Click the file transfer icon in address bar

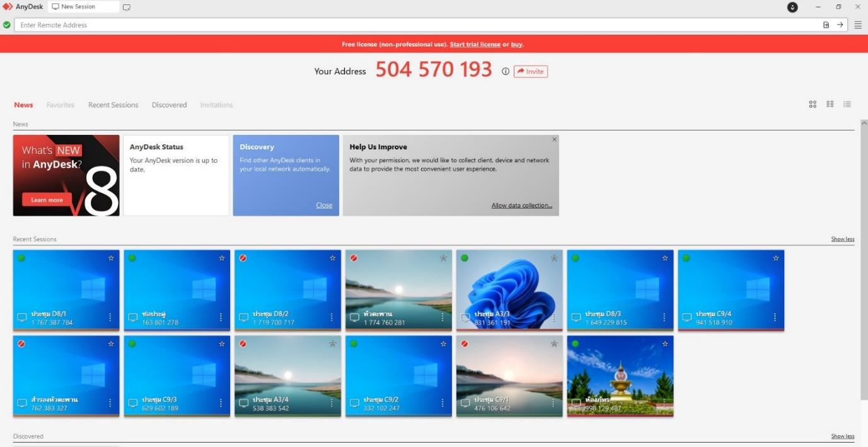pos(826,25)
